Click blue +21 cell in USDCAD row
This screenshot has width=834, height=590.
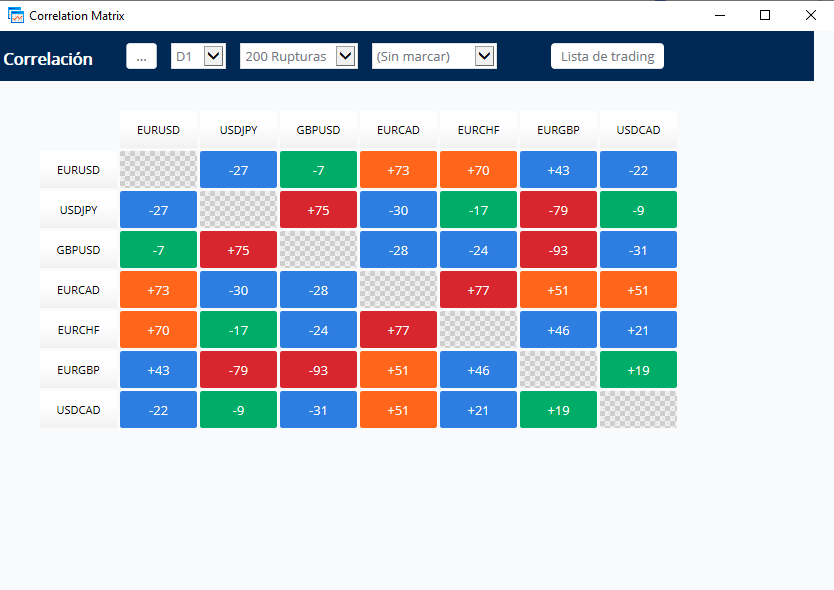point(478,410)
